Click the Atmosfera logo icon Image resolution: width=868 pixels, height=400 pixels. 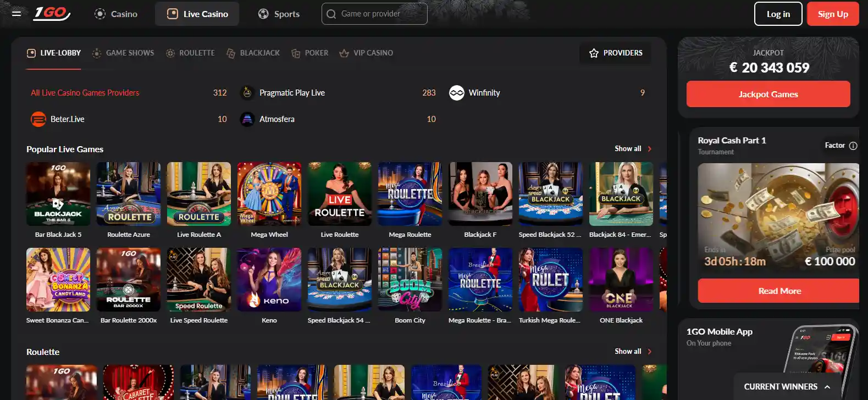pyautogui.click(x=247, y=119)
